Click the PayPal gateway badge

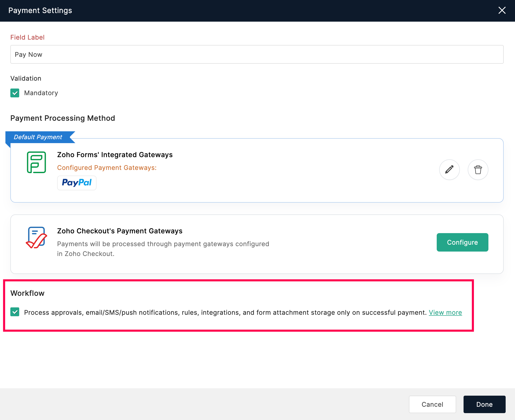click(x=77, y=183)
